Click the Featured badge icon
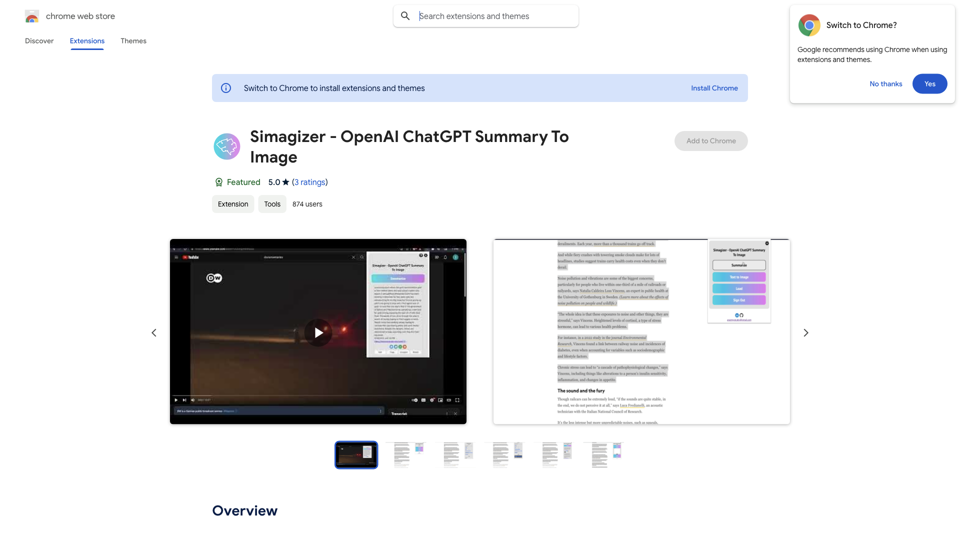Image resolution: width=960 pixels, height=540 pixels. 219,182
